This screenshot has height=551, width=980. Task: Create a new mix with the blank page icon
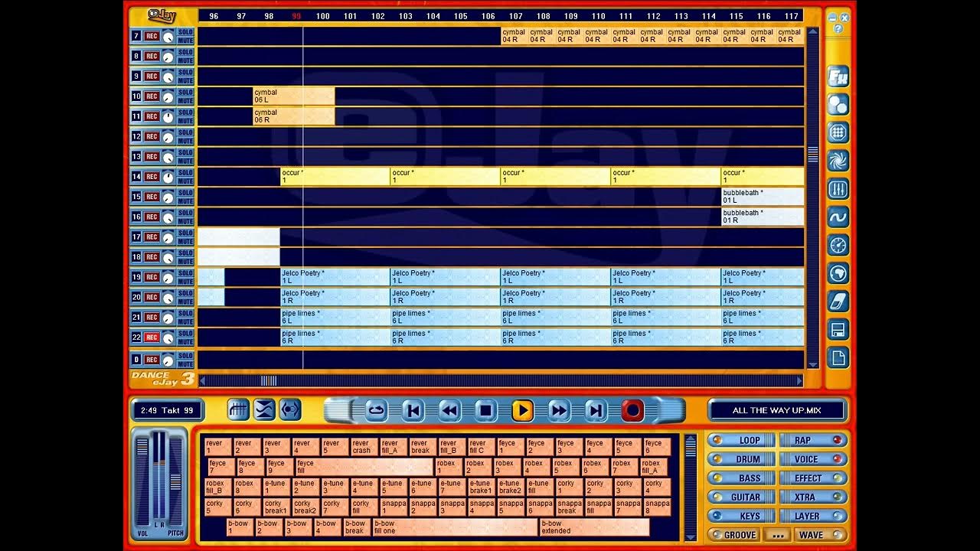[x=838, y=357]
